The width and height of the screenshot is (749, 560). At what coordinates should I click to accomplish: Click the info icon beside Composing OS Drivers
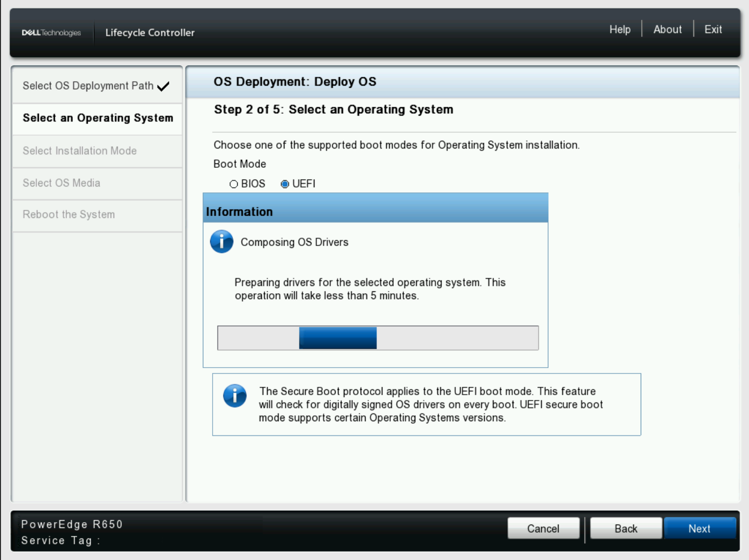pos(221,242)
